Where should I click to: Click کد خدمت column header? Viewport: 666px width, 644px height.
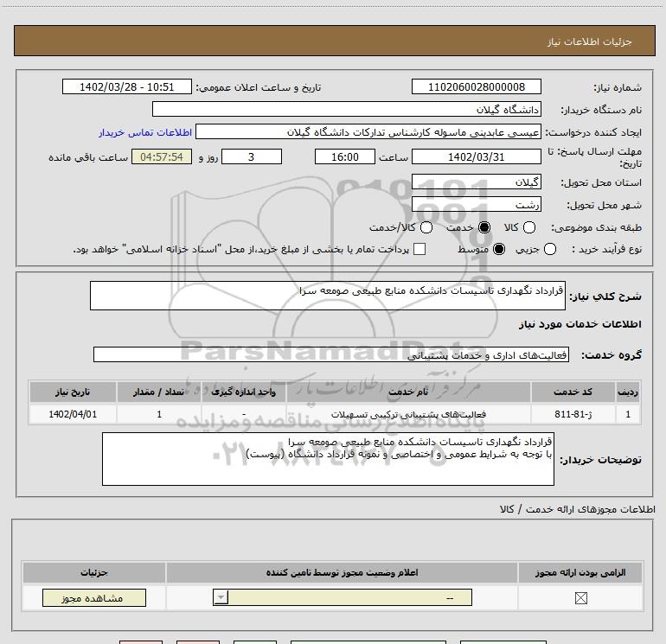click(x=573, y=392)
